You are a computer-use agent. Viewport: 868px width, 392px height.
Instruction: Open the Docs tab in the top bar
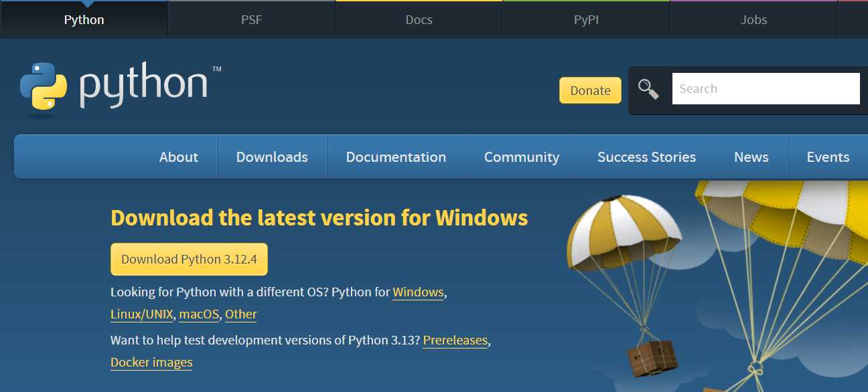[419, 19]
